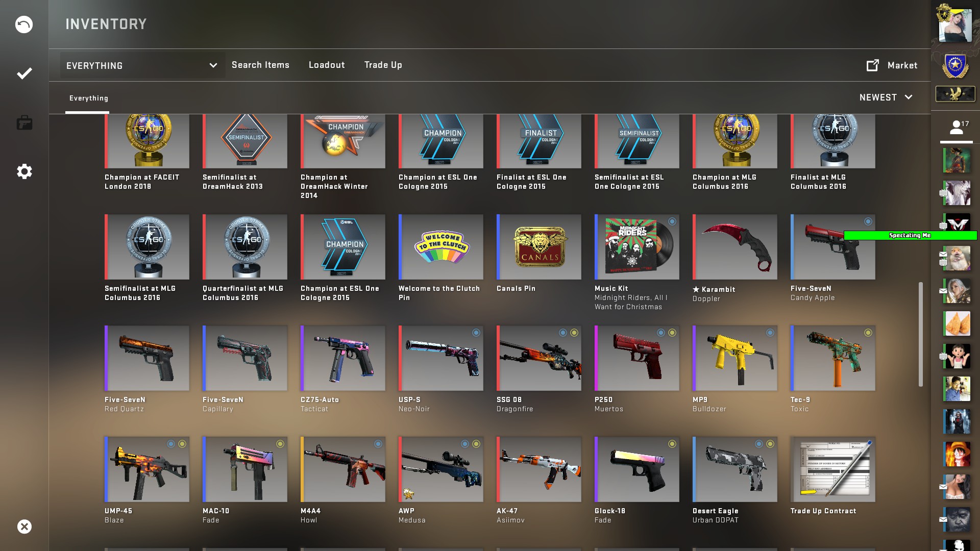Click the round X icon bottom left
Image resolution: width=980 pixels, height=551 pixels.
(24, 527)
